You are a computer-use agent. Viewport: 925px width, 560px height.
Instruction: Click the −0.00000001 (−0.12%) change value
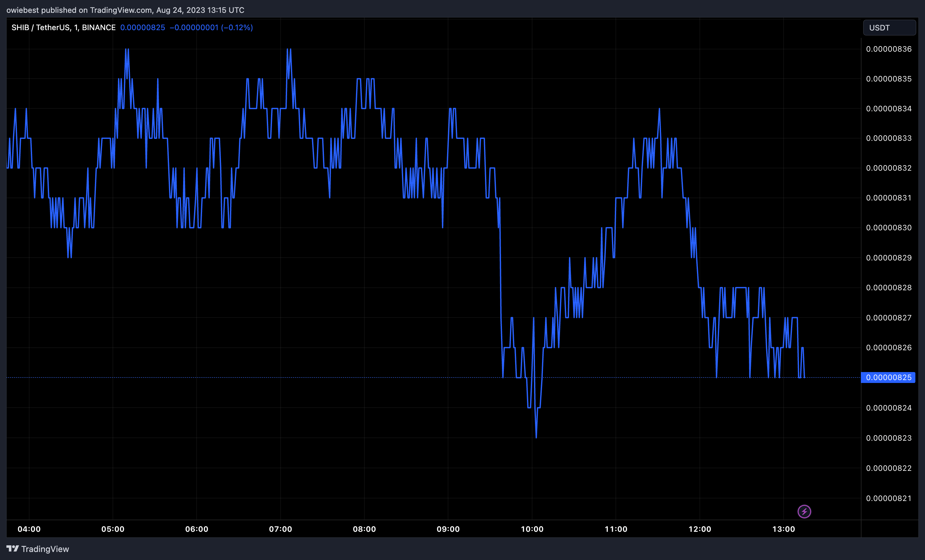tap(211, 27)
